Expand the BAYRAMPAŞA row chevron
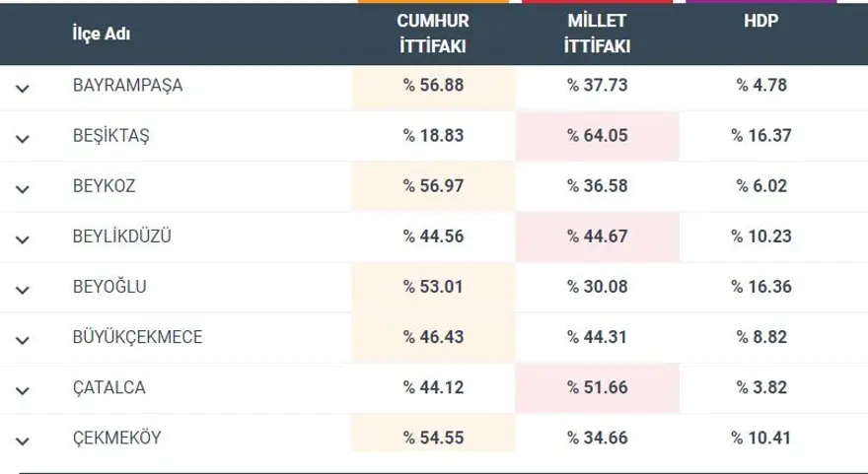Viewport: 868px width, 474px height. click(x=24, y=88)
